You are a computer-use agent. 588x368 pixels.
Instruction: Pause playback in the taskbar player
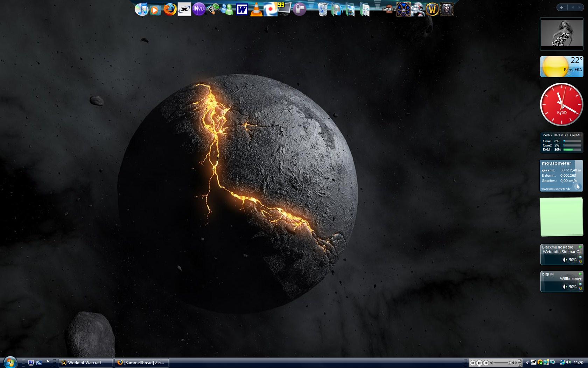[479, 363]
